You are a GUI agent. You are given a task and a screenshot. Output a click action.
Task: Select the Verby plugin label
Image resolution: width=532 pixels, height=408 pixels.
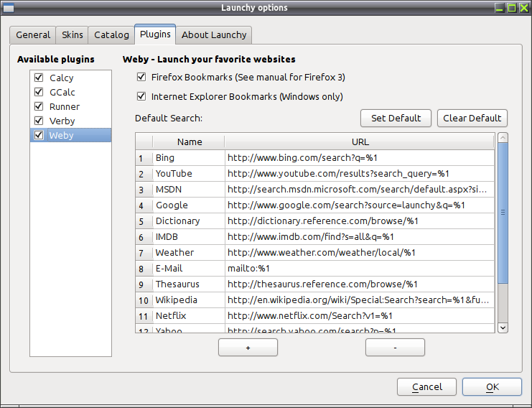pyautogui.click(x=62, y=121)
